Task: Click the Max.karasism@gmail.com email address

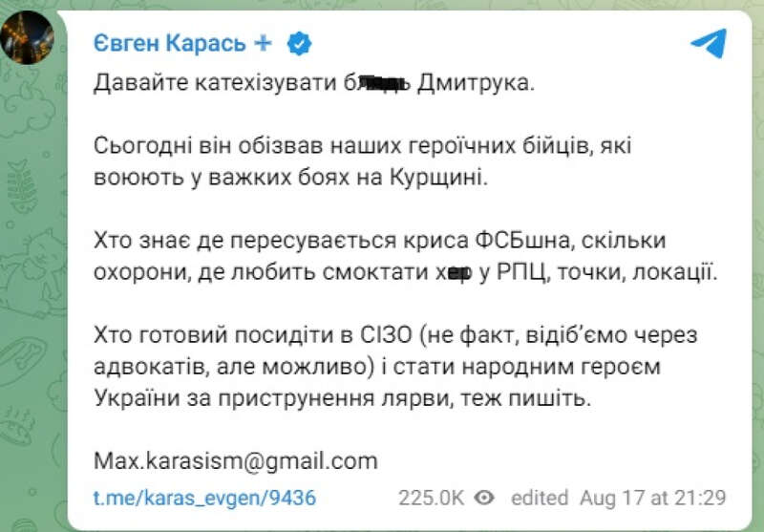Action: tap(235, 460)
